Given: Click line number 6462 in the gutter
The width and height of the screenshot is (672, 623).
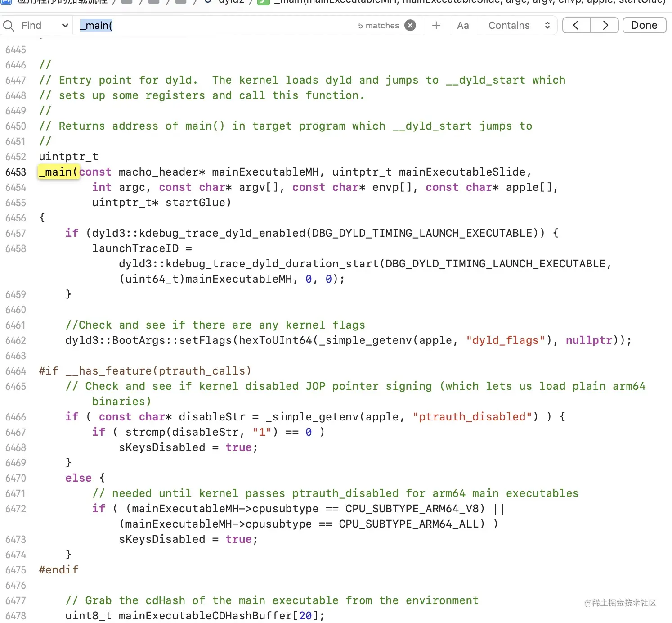Looking at the screenshot, I should pyautogui.click(x=16, y=341).
